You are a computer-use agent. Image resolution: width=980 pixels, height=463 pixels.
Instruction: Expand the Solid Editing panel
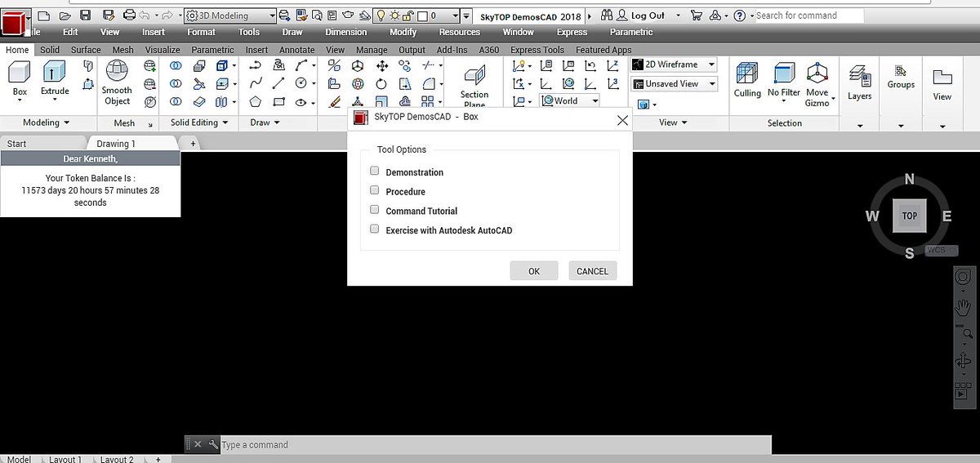point(199,122)
